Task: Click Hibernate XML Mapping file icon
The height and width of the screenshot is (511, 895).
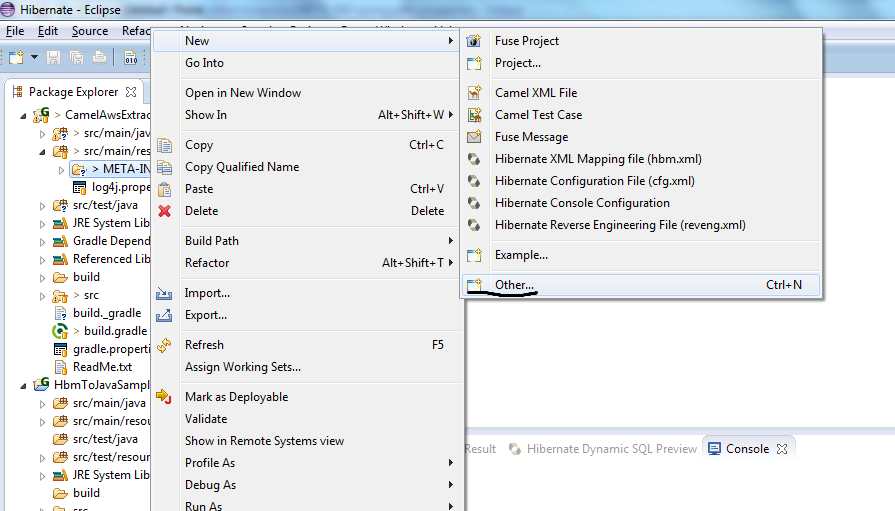Action: [x=474, y=159]
